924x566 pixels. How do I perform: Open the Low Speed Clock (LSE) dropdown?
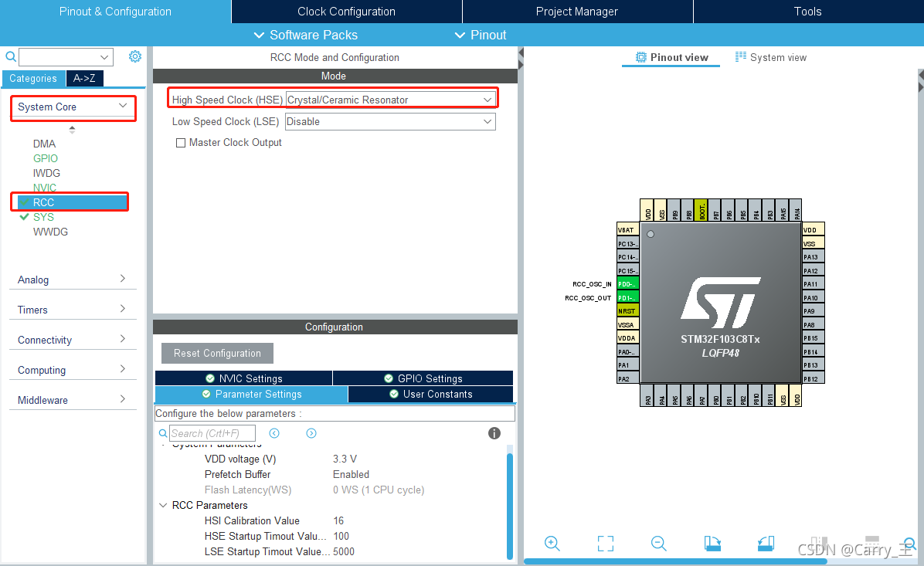[x=390, y=121]
